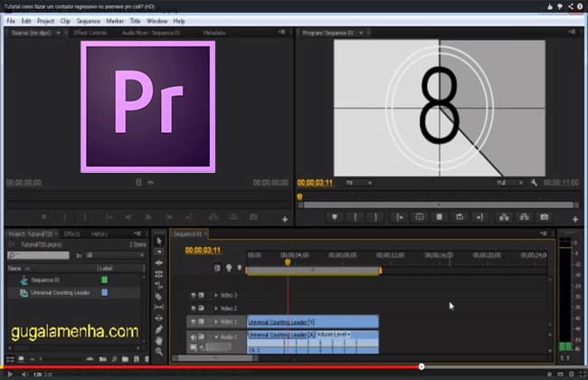
Task: Open Program monitor button editor plus
Action: coord(575,220)
